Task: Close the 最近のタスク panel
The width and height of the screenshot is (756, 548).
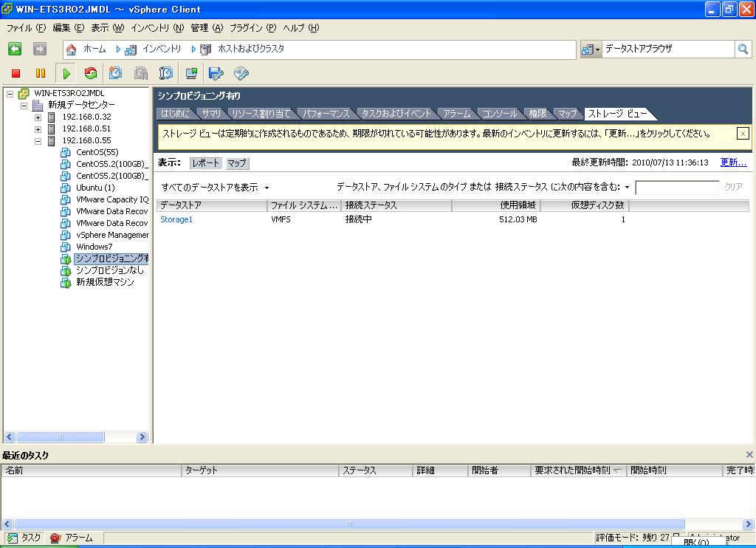Action: coord(749,454)
